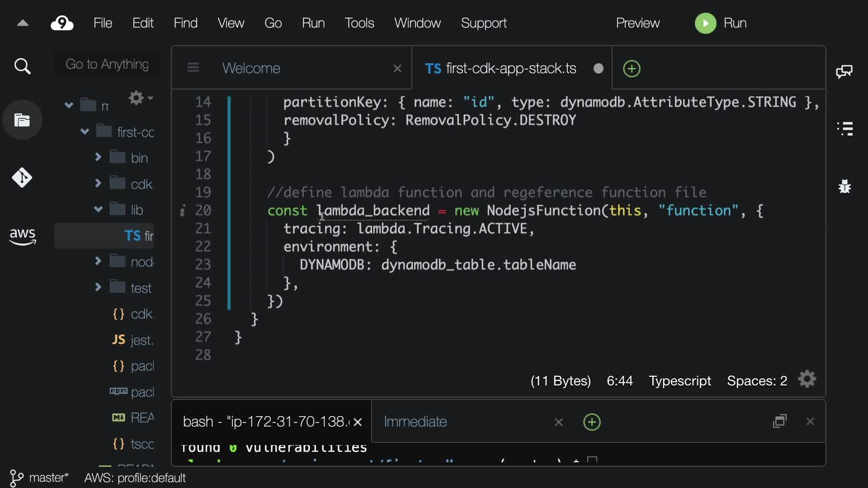Switch to the Welcome tab
868x488 pixels.
[x=251, y=68]
